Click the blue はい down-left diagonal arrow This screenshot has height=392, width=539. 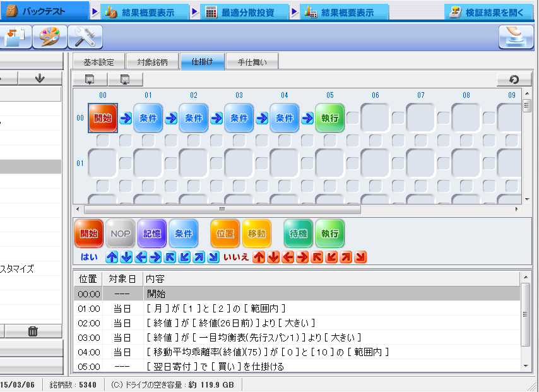point(184,257)
